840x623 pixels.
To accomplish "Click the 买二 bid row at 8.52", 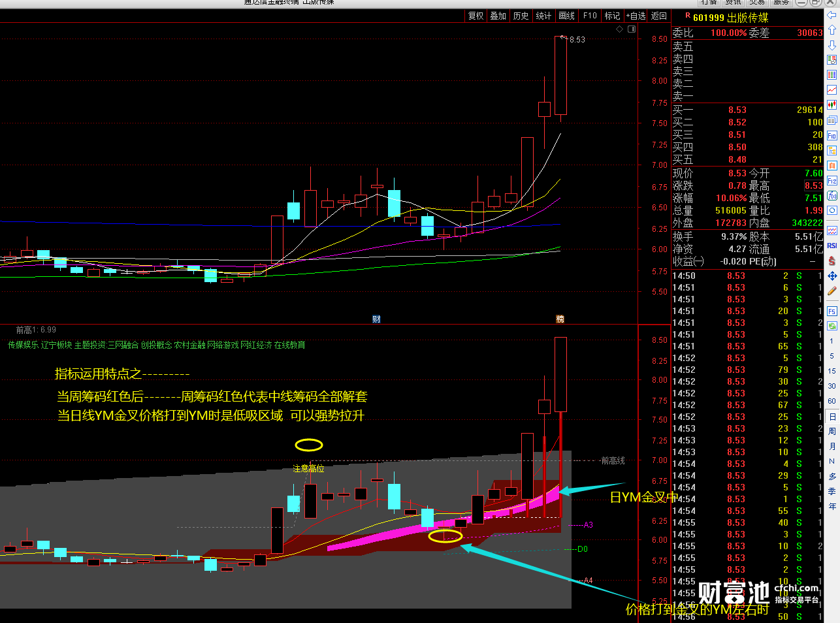I will [x=747, y=122].
